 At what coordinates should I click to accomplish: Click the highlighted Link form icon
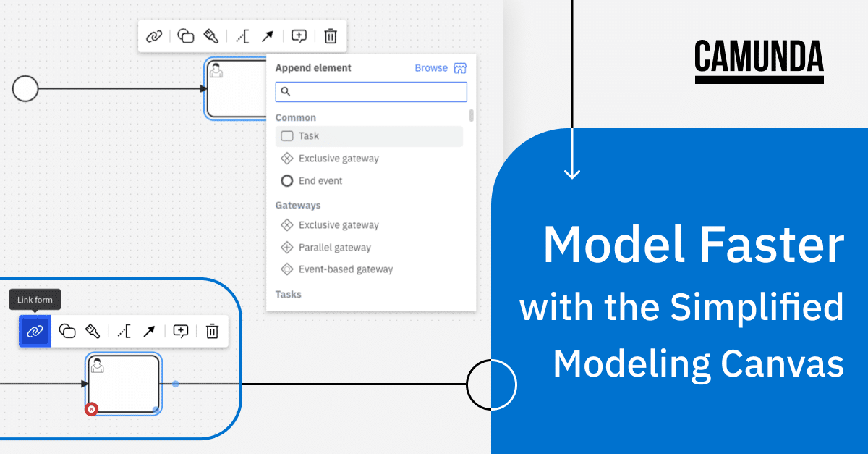point(35,331)
